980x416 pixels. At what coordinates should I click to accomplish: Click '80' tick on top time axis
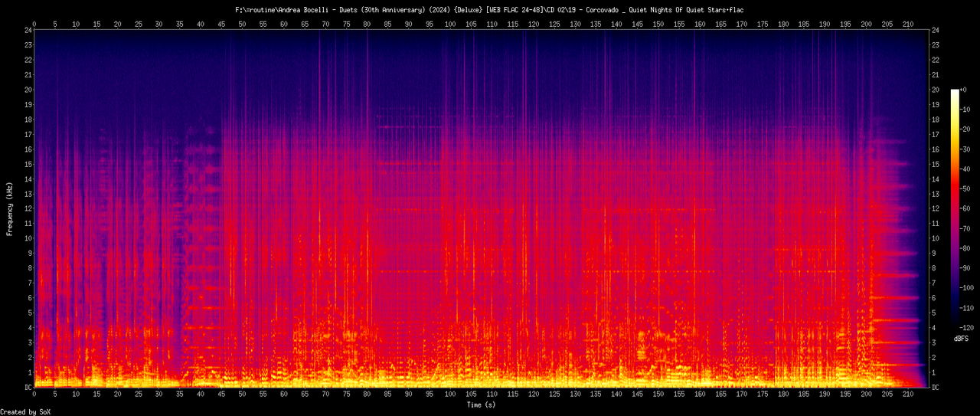pos(367,24)
